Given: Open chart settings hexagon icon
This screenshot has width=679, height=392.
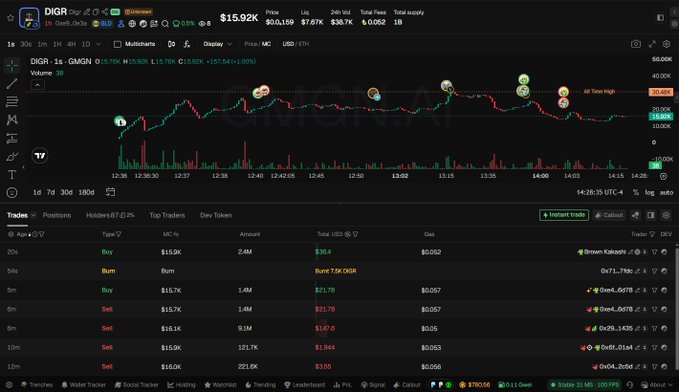Looking at the screenshot, I should coord(667,44).
